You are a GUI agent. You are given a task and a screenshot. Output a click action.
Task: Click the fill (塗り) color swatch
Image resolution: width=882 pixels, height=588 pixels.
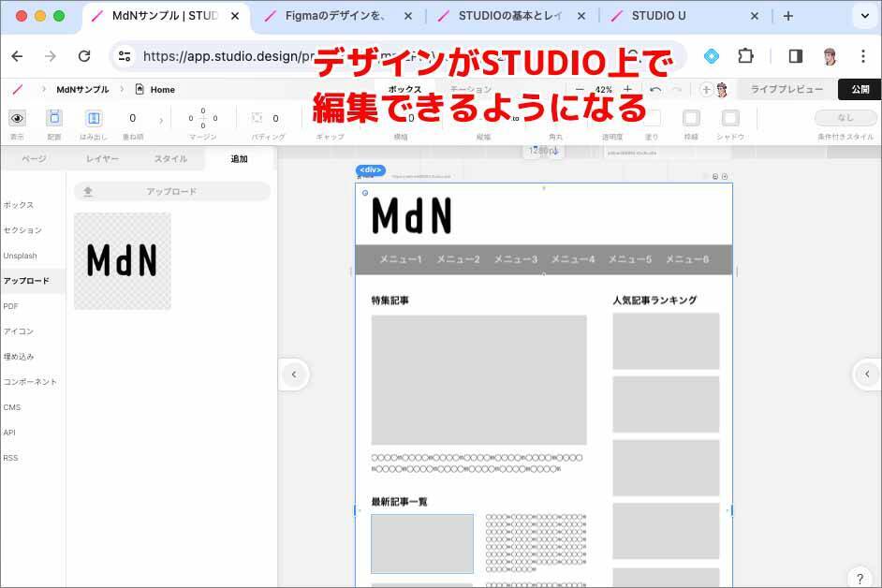[652, 118]
